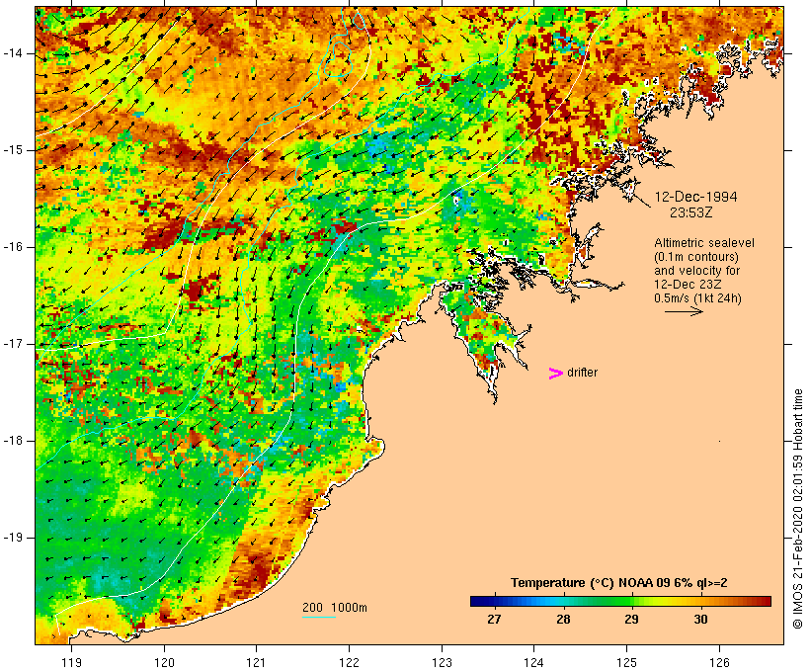Viewport: 810px width, 672px height.
Task: Click the '12-Dec 23Z' legend line
Action: [x=688, y=285]
